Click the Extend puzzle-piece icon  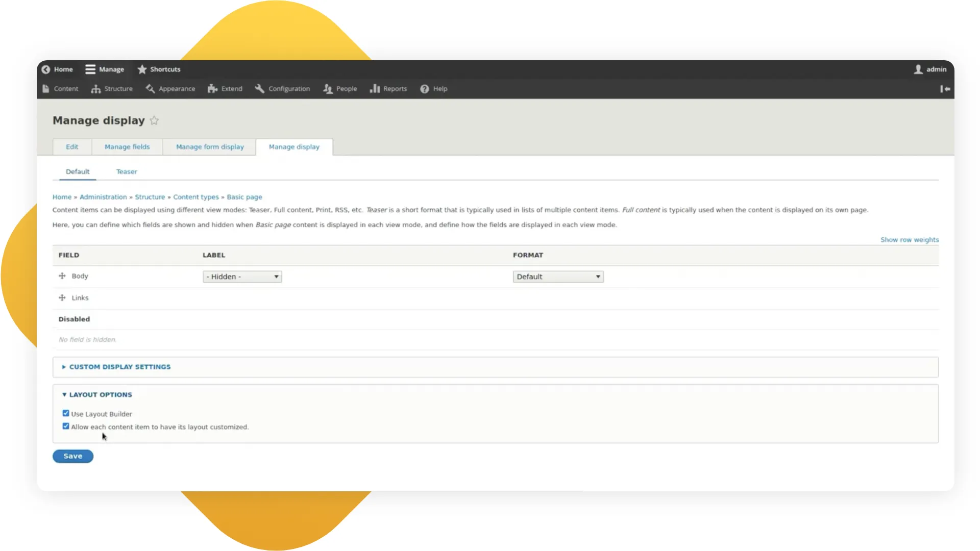tap(212, 89)
